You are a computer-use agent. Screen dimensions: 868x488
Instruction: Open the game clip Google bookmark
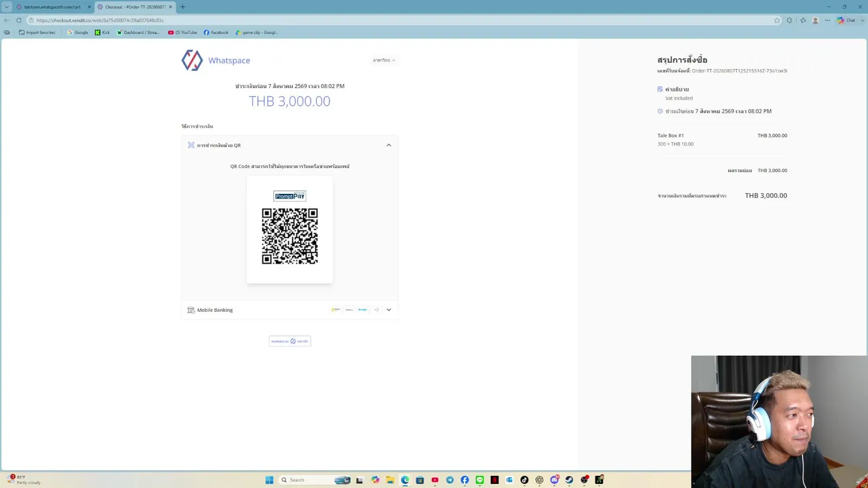tap(256, 33)
